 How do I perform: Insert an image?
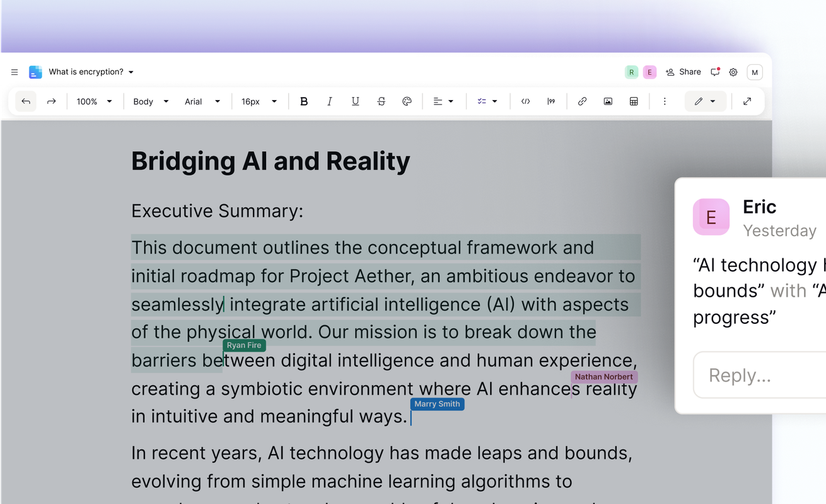click(x=608, y=101)
